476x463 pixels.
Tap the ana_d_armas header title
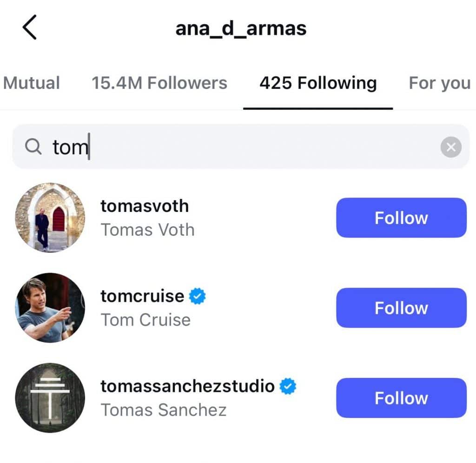[x=241, y=29]
